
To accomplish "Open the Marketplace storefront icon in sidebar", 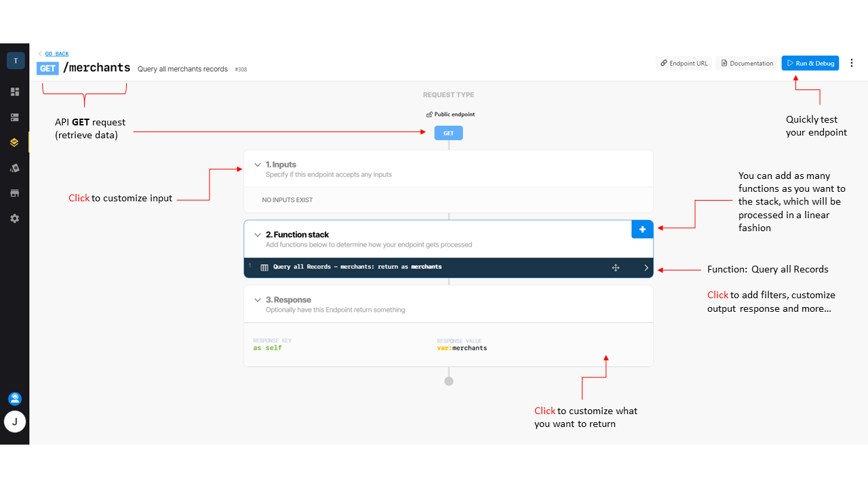I will (x=15, y=193).
